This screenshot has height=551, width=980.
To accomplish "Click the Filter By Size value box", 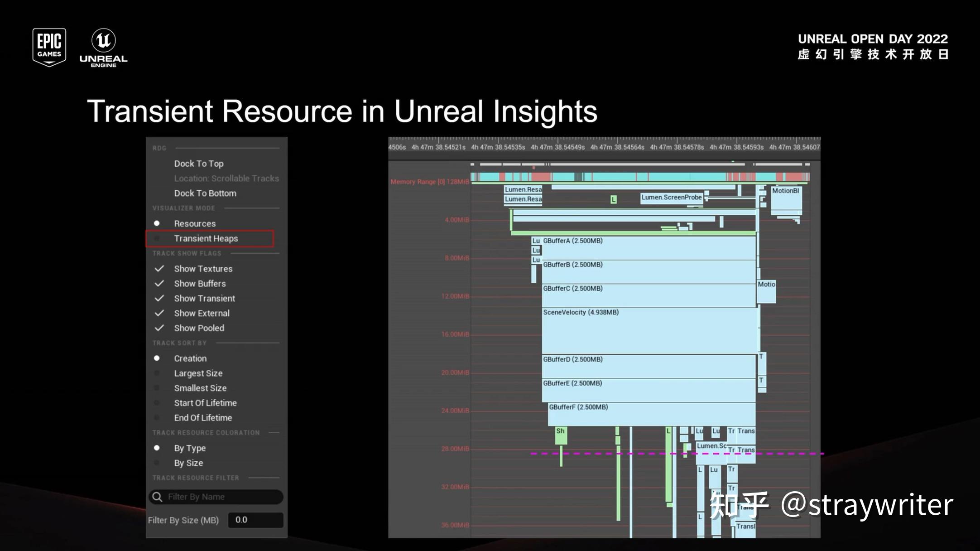I will point(255,520).
